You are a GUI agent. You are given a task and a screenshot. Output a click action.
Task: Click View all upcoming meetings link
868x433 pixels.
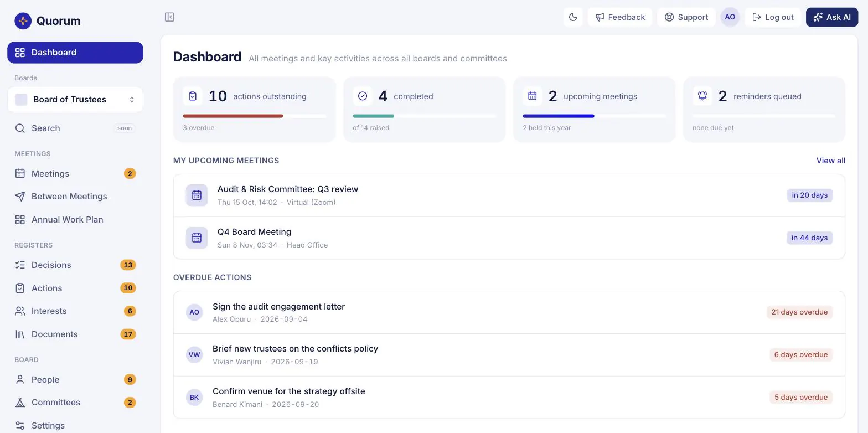click(x=831, y=161)
